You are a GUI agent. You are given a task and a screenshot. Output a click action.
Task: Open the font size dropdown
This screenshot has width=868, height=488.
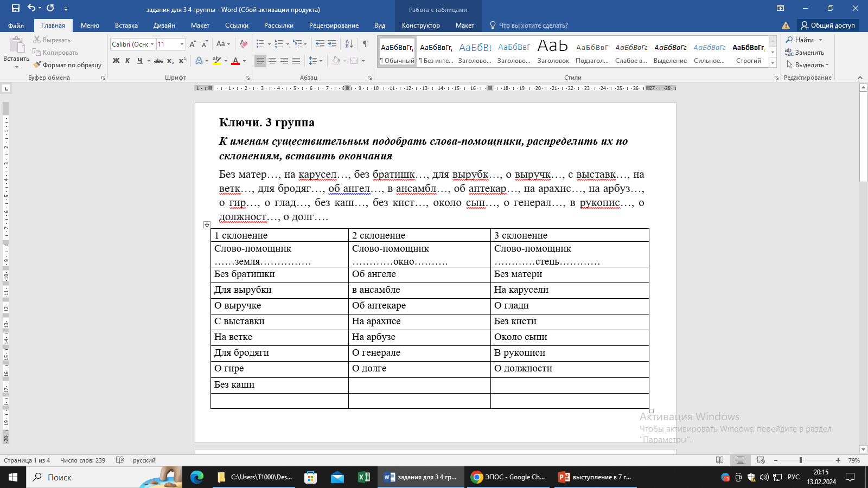click(182, 44)
